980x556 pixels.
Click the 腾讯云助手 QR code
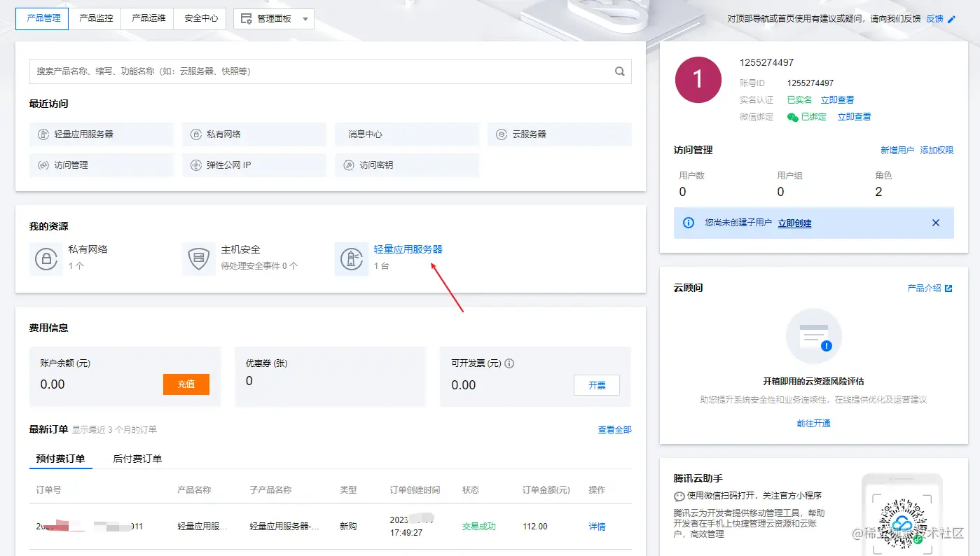pos(902,523)
